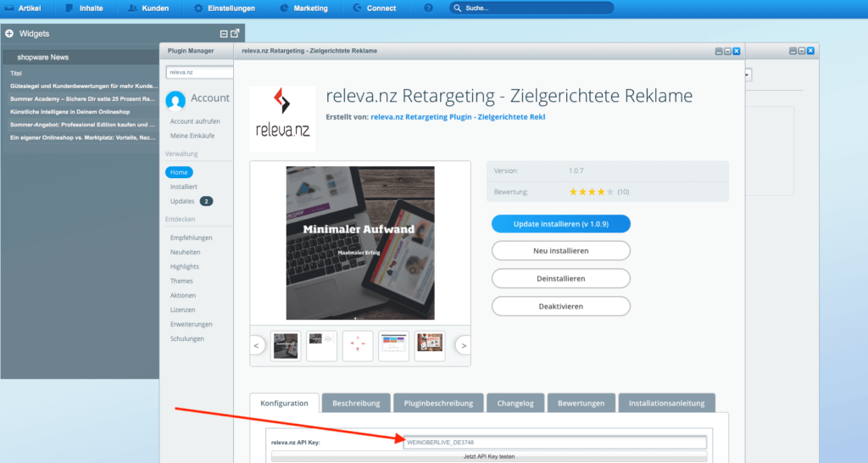Screen dimensions: 868x463
Task: Open Schulungen in Entdecken
Action: point(187,338)
